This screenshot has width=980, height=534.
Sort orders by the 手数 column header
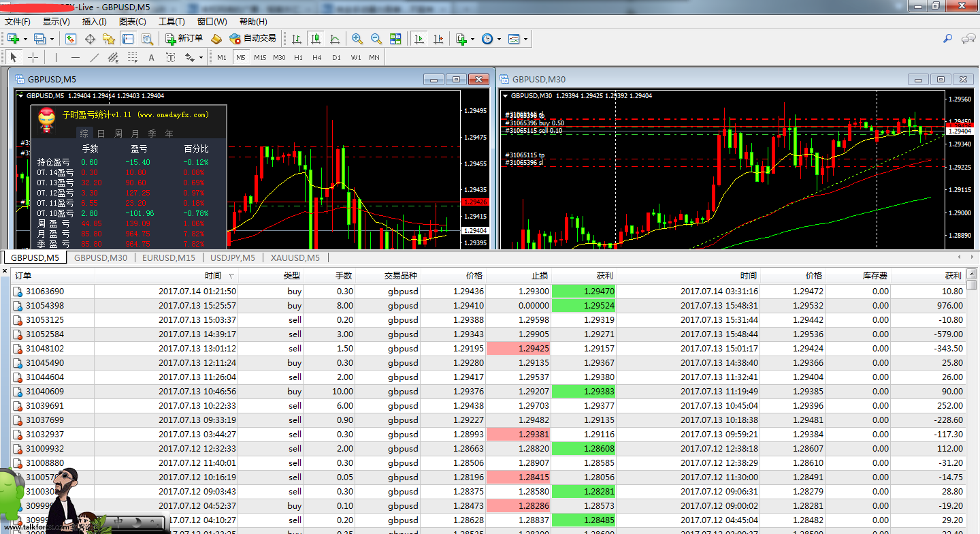(331, 275)
